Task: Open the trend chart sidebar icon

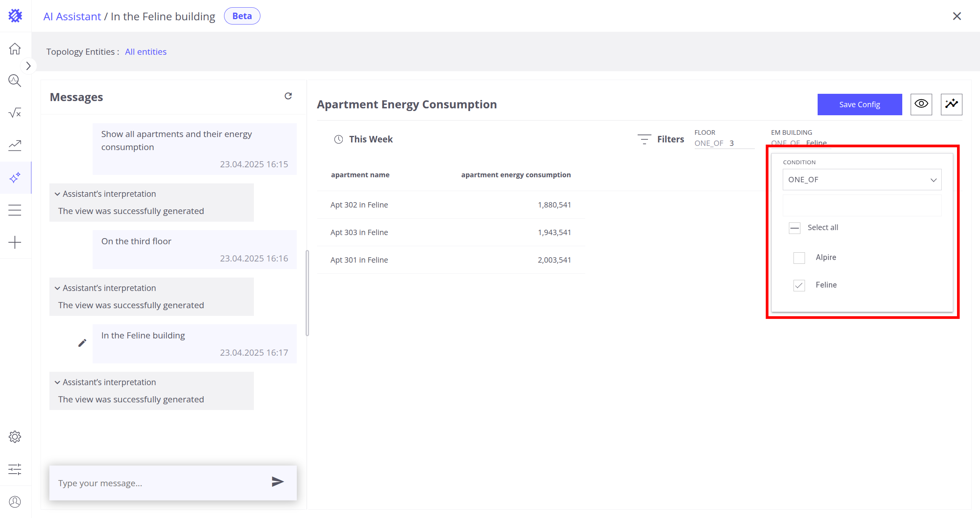Action: [x=15, y=145]
